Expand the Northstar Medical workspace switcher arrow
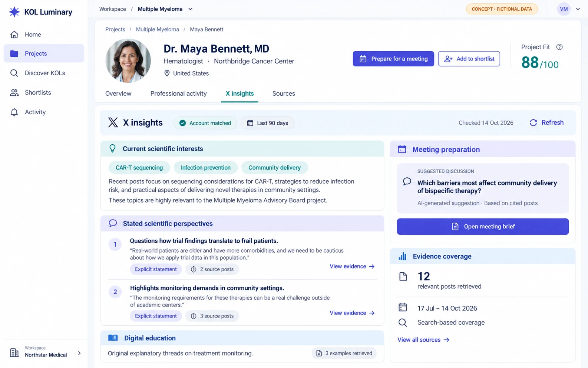 click(79, 353)
